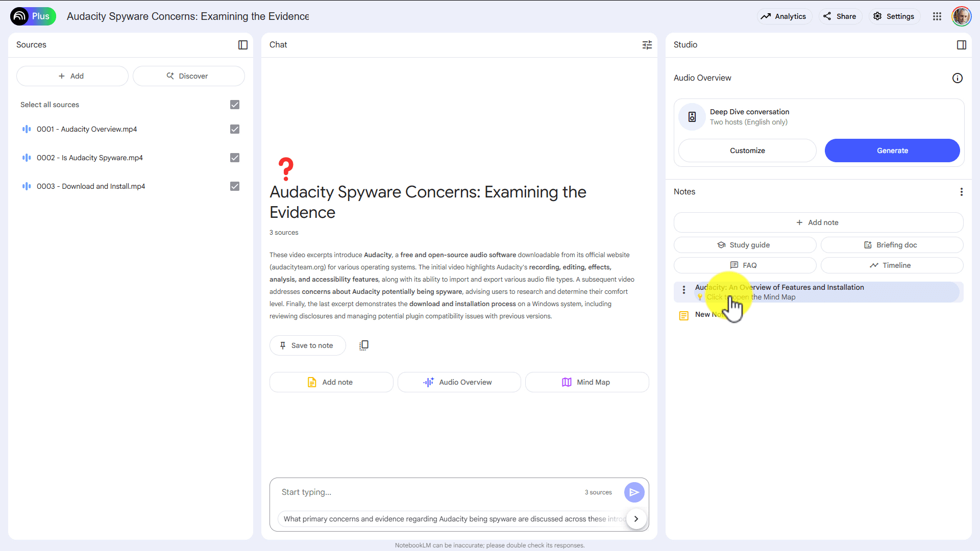980x551 pixels.
Task: Click Discover sources button
Action: click(188, 76)
